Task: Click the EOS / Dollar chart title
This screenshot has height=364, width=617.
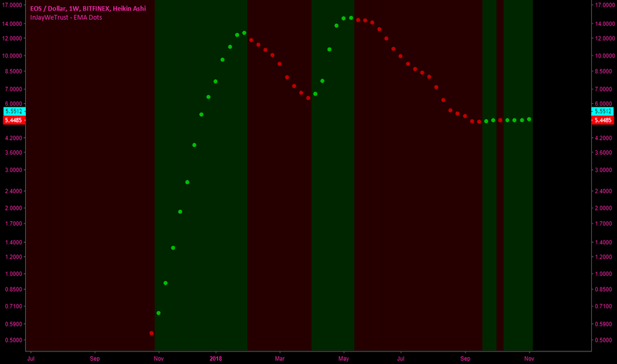Action: tap(88, 9)
